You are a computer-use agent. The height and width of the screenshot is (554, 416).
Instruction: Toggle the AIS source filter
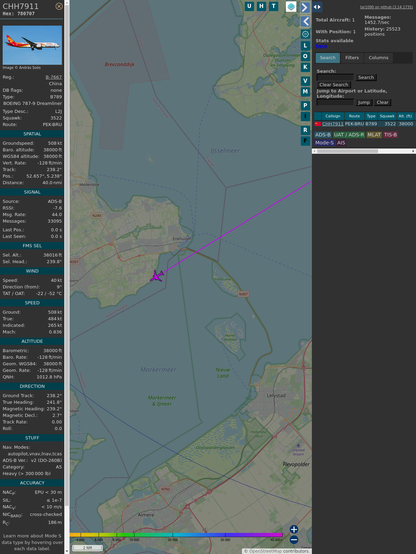(341, 143)
